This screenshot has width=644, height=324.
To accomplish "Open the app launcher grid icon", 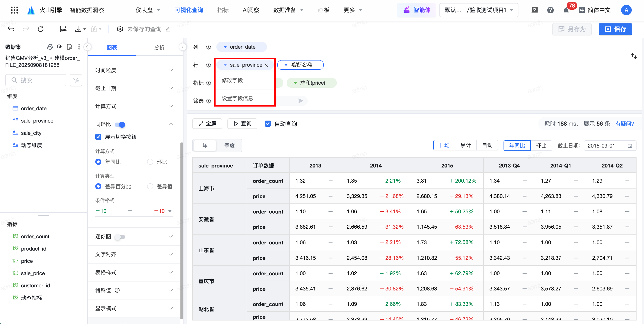I will [x=14, y=10].
